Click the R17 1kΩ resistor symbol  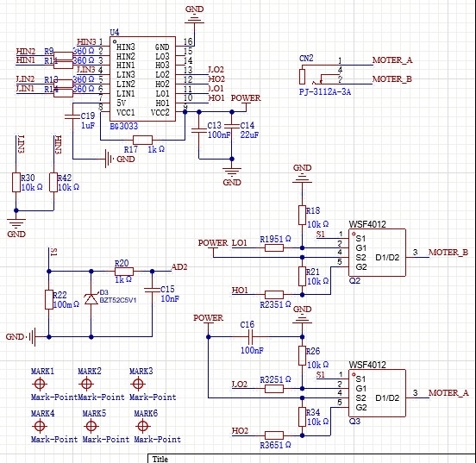click(x=142, y=140)
